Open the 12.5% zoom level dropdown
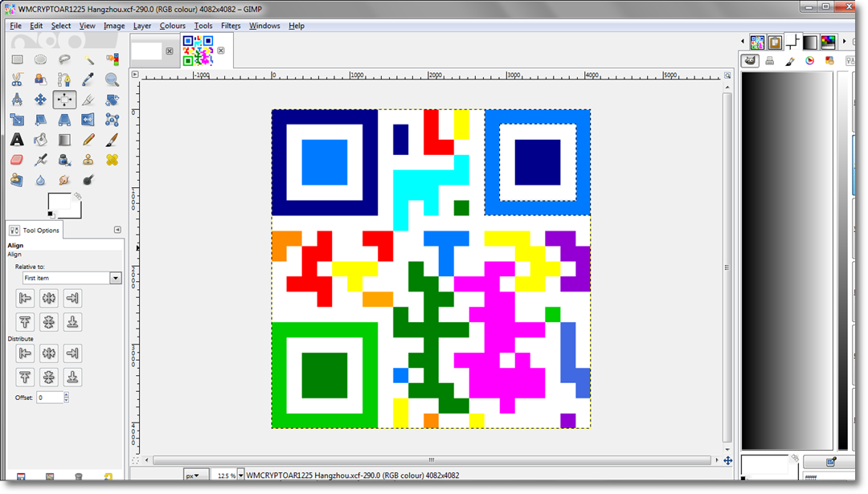 tap(241, 476)
